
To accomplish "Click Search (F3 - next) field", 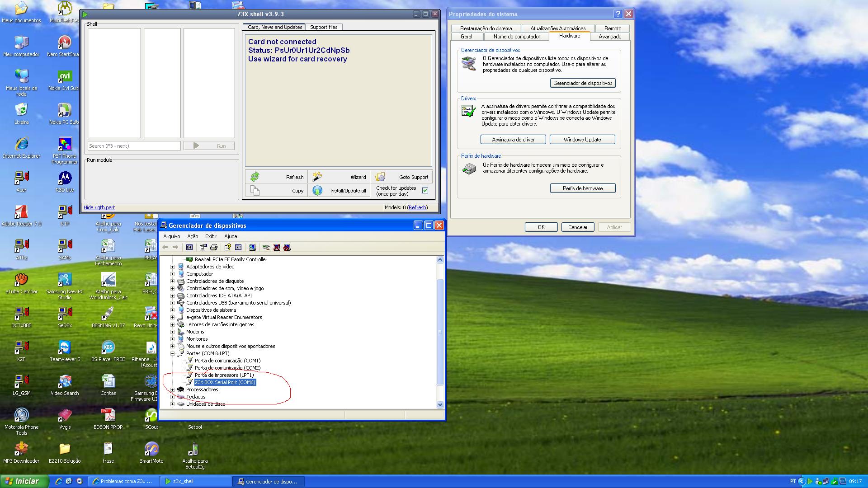I will click(134, 146).
